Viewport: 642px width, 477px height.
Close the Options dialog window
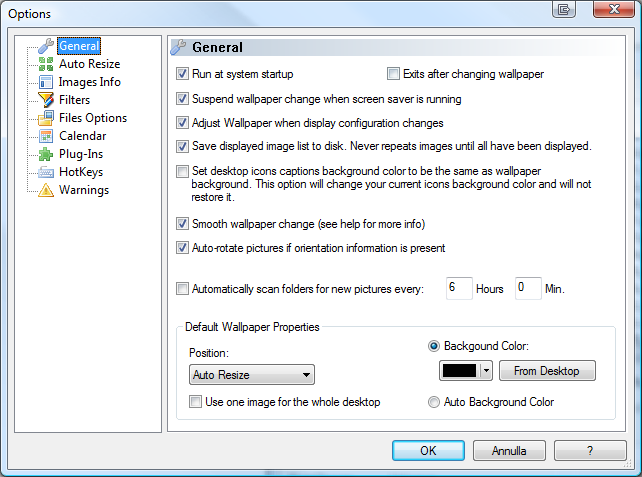coord(614,9)
